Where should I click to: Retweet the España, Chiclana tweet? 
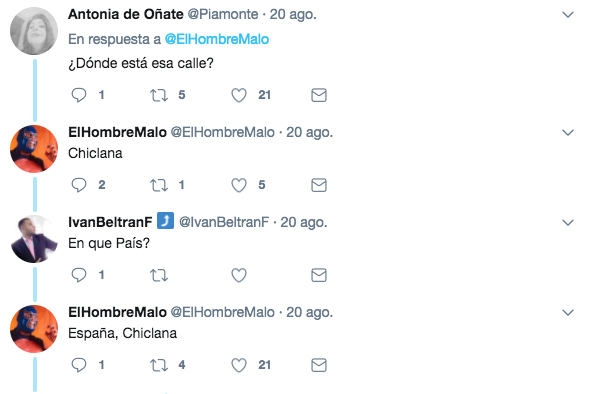click(159, 365)
